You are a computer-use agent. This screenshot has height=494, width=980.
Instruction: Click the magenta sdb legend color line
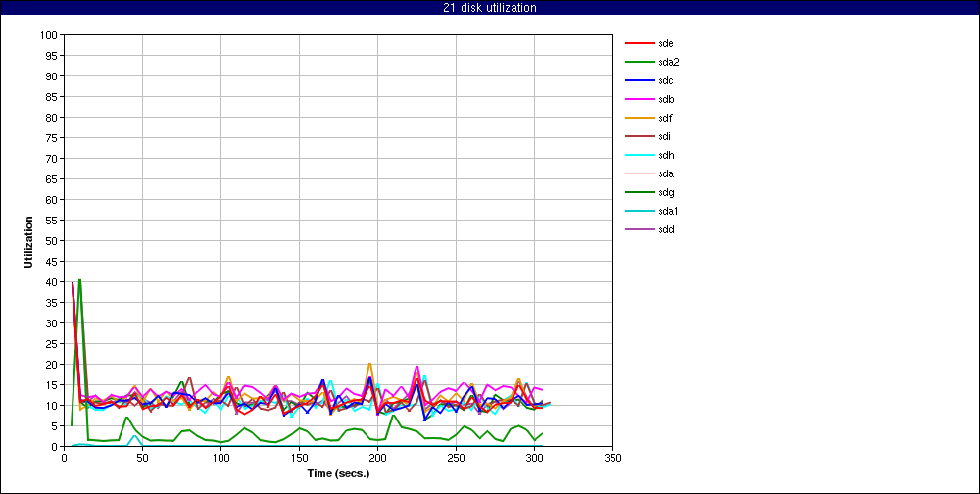click(639, 99)
